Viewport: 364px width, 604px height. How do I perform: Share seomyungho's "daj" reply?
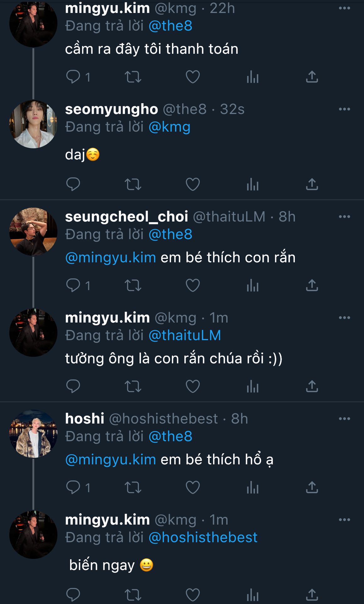[312, 184]
